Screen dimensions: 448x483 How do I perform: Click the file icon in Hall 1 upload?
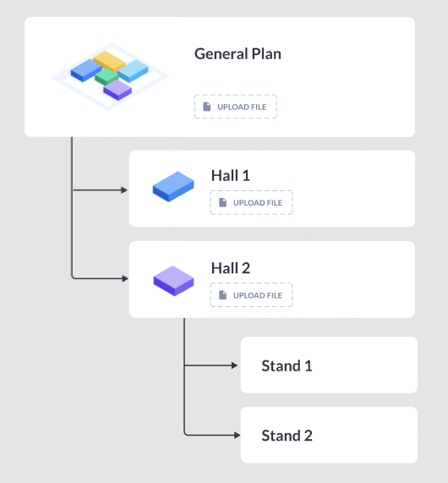pos(222,202)
